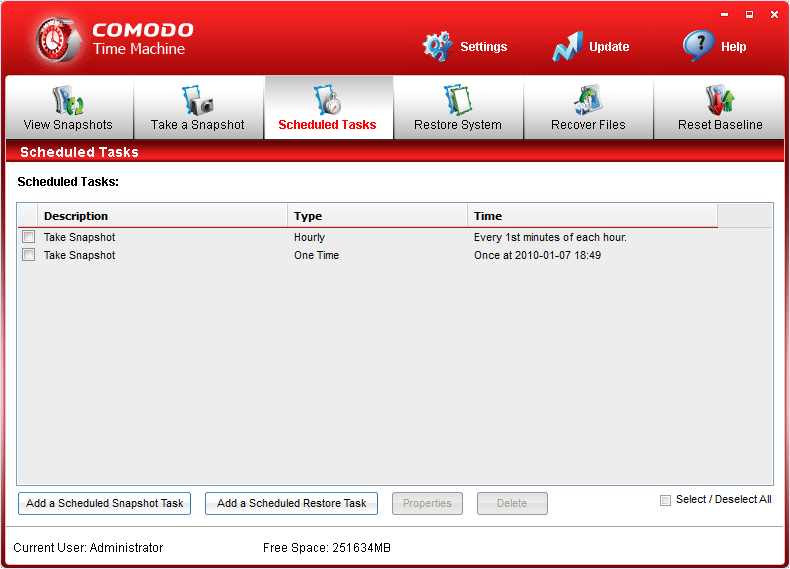Click the Help question mark icon
Image resolution: width=790 pixels, height=569 pixels.
click(x=698, y=45)
